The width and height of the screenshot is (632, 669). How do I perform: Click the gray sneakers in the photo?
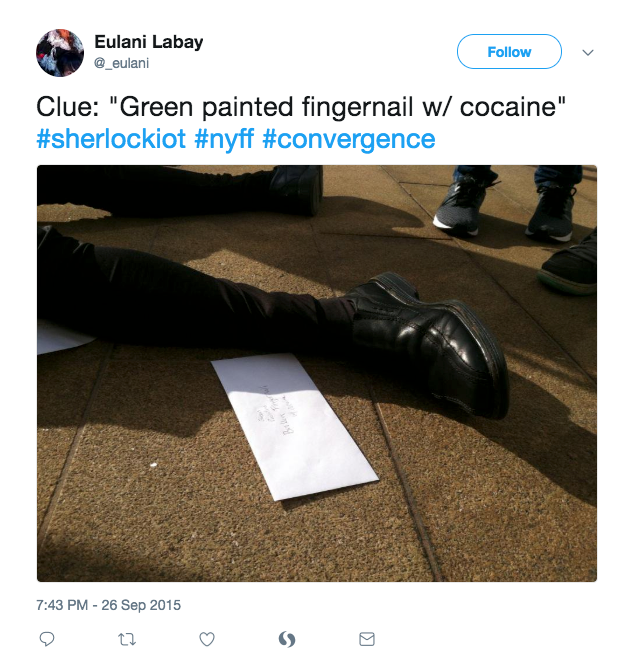[508, 205]
